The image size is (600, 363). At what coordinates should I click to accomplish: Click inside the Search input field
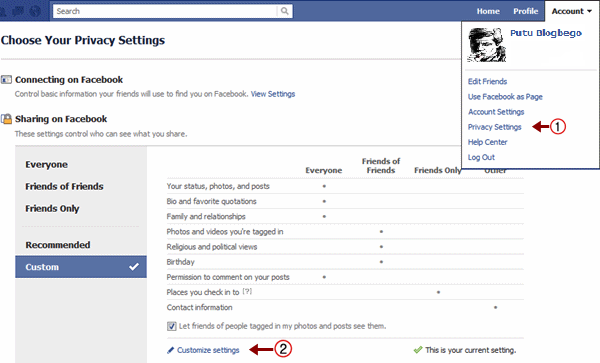coord(165,11)
